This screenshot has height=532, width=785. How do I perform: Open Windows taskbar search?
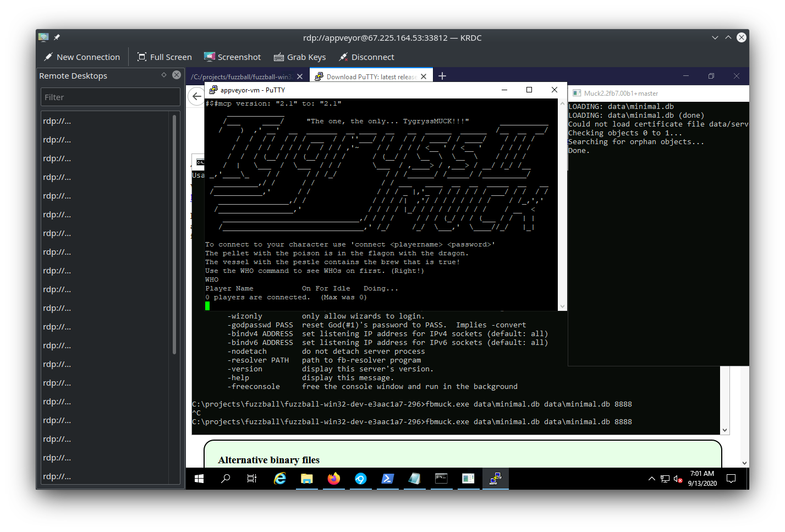click(x=226, y=479)
